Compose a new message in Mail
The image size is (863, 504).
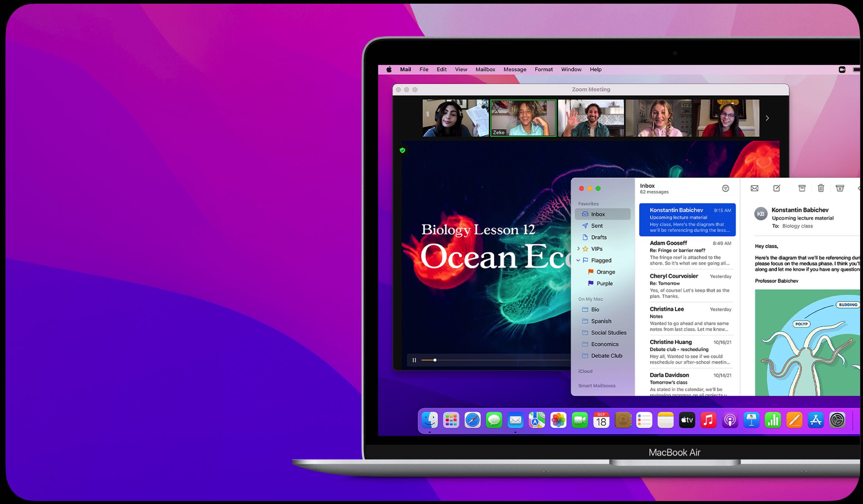click(777, 188)
